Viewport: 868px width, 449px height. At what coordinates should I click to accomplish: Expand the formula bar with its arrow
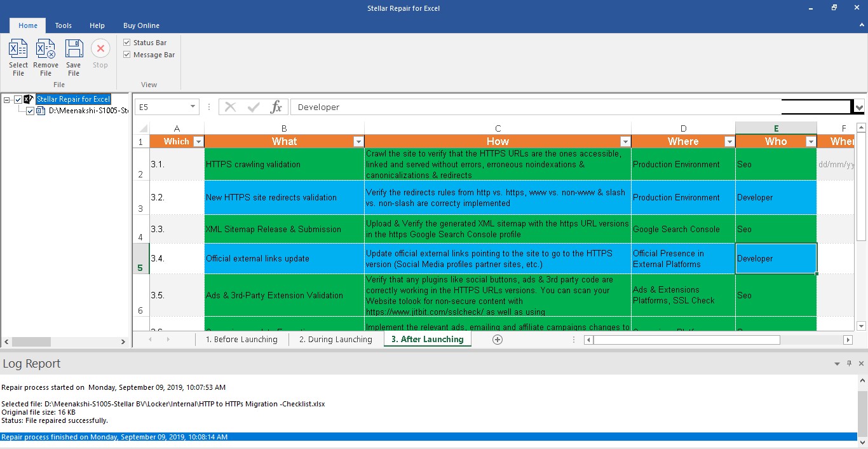[x=860, y=107]
